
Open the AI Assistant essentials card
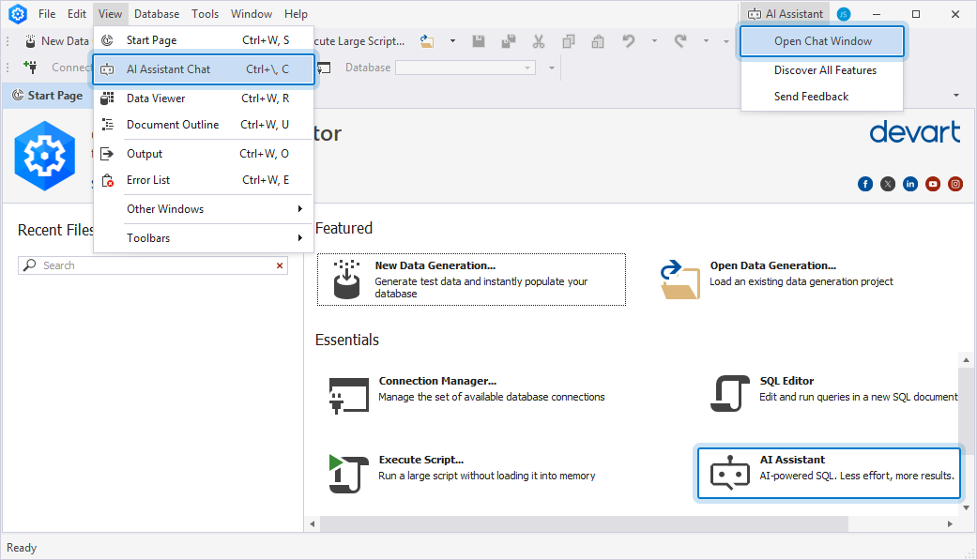829,473
